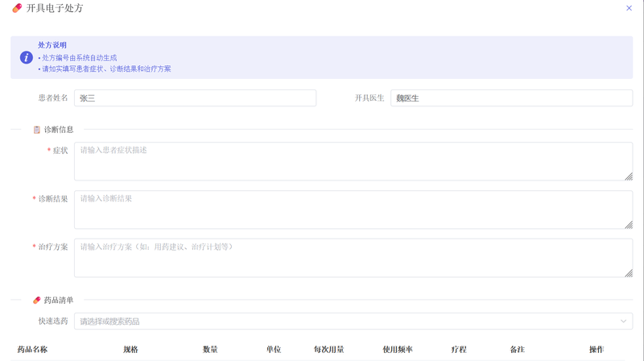Click the 治疗方案 textarea resize handle
This screenshot has width=644, height=361.
click(x=629, y=273)
